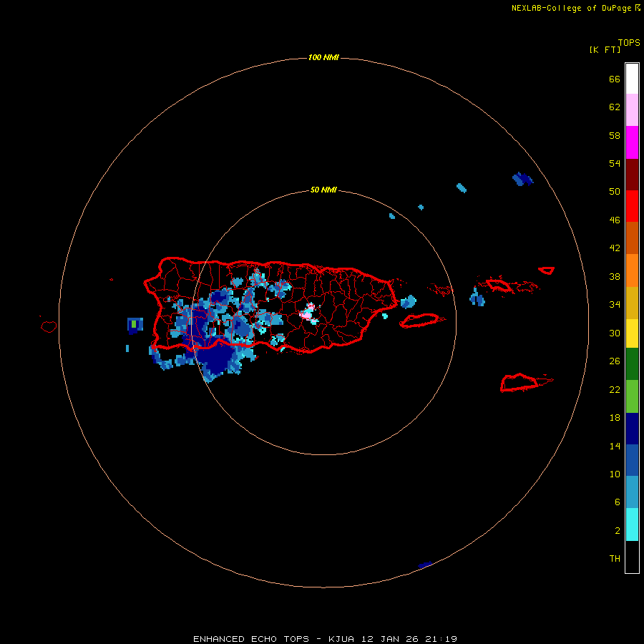Click the TH legend label
644x644 pixels.
615,559
